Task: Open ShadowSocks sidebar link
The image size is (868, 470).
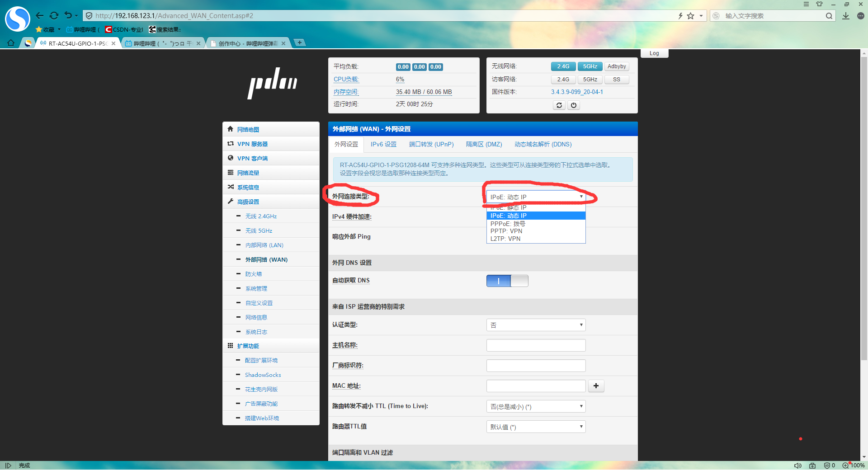Action: tap(263, 375)
